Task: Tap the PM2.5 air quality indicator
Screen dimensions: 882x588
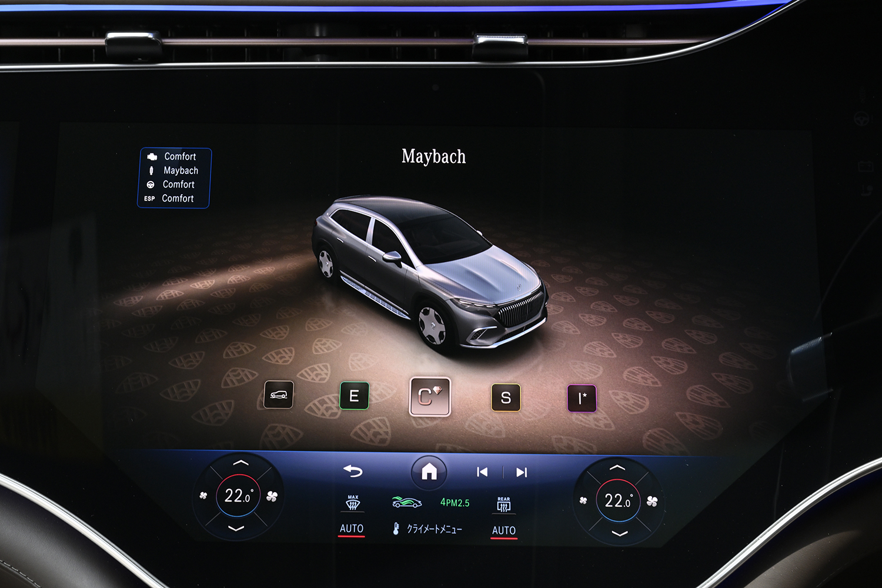Action: (x=455, y=503)
